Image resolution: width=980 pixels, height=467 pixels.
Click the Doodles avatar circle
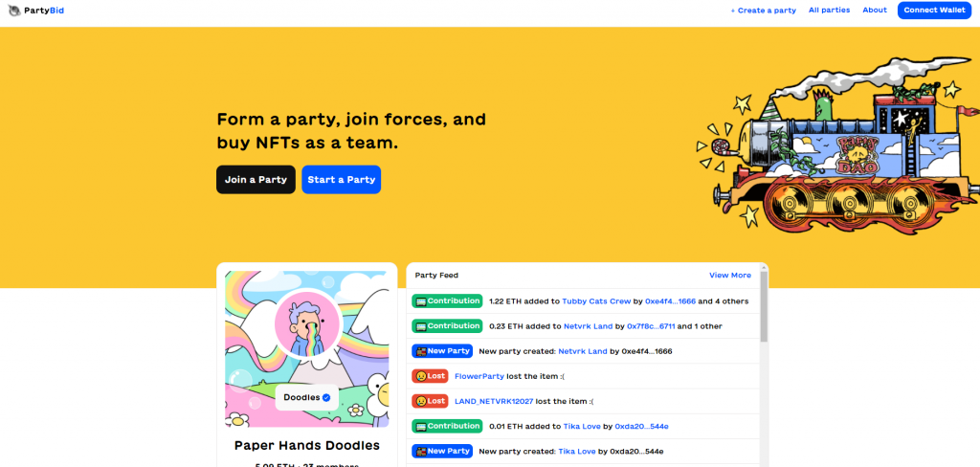[307, 324]
